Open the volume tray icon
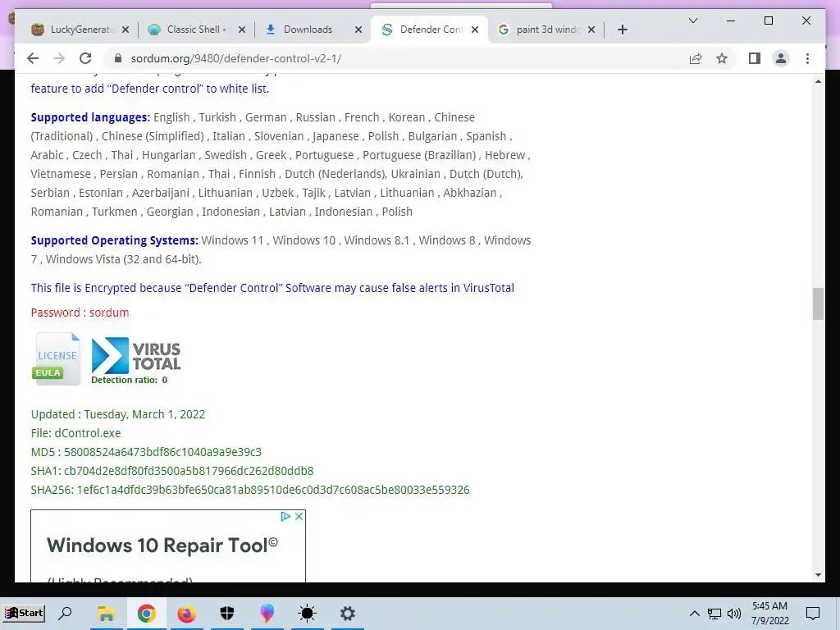840x630 pixels. tap(734, 614)
